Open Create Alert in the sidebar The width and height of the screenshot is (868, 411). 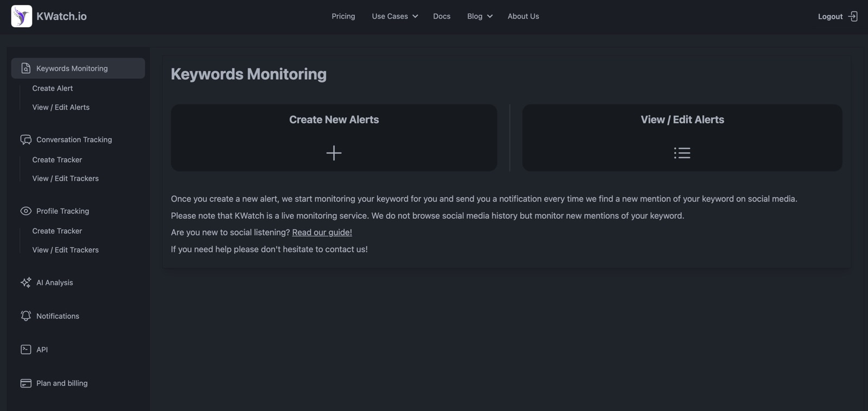pyautogui.click(x=52, y=88)
